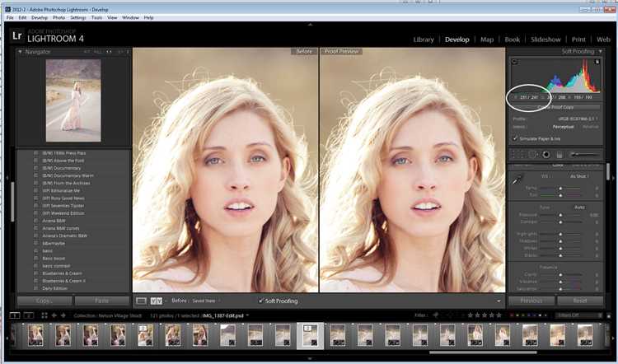
Task: Select the crop overlay tool
Action: [x=516, y=155]
